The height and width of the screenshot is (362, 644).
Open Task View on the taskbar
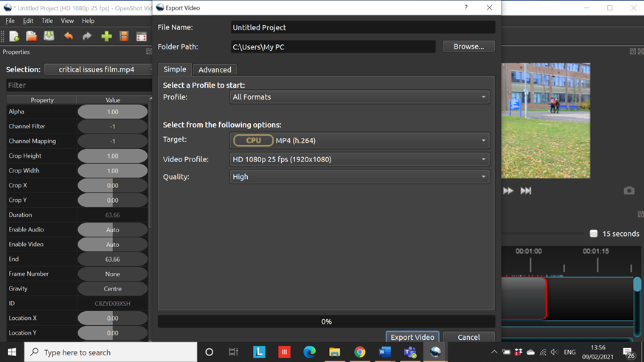pyautogui.click(x=233, y=352)
